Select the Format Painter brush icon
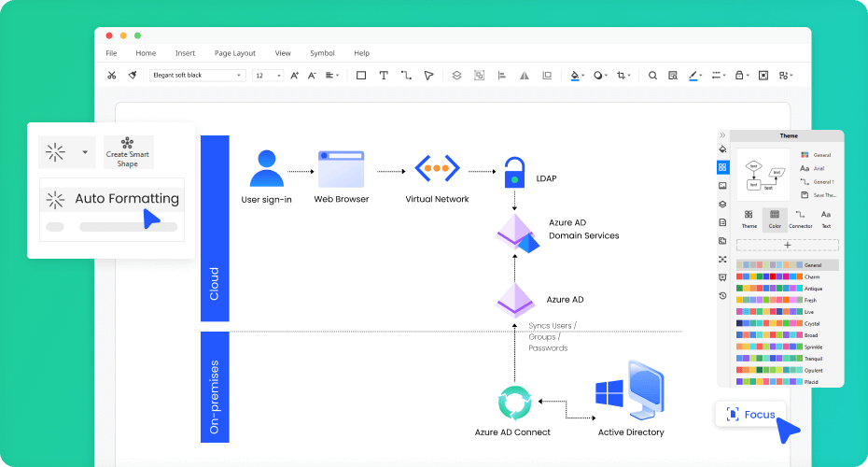868x467 pixels. 133,76
